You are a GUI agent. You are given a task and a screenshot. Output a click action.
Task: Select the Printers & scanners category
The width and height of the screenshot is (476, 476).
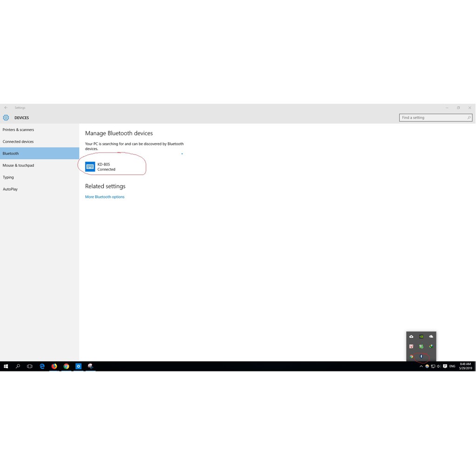[x=18, y=130]
